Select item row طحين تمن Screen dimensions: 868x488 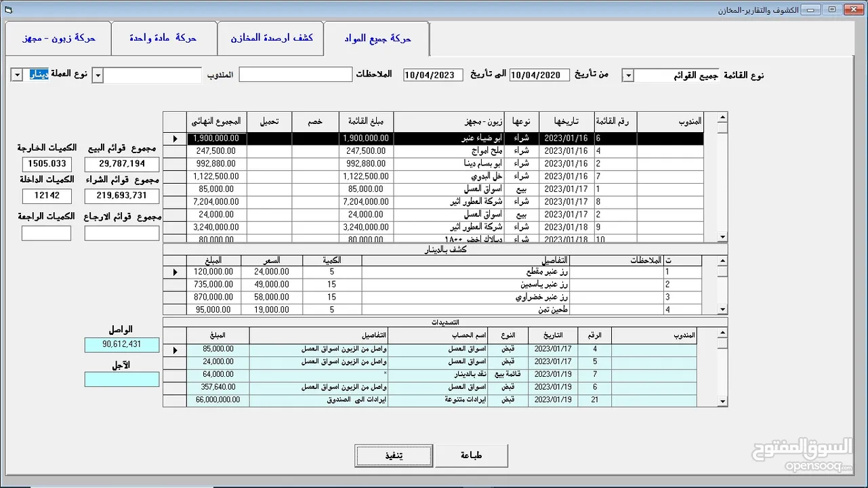click(434, 310)
